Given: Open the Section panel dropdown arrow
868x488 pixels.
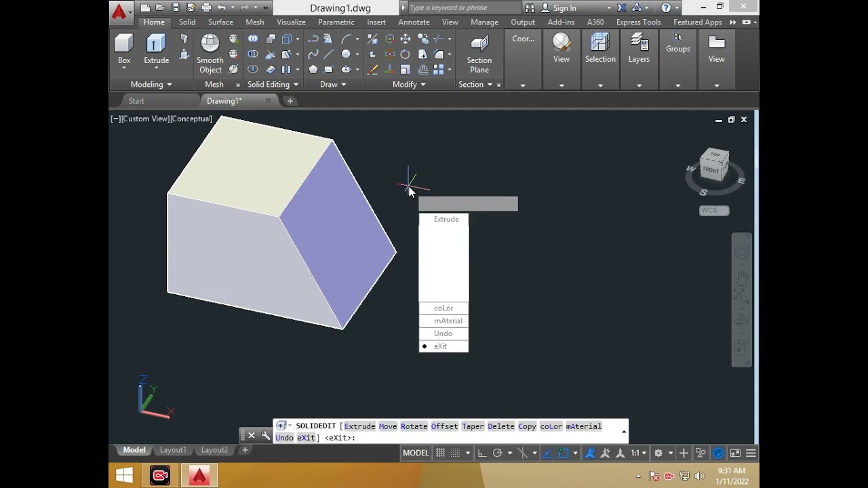Looking at the screenshot, I should (490, 85).
